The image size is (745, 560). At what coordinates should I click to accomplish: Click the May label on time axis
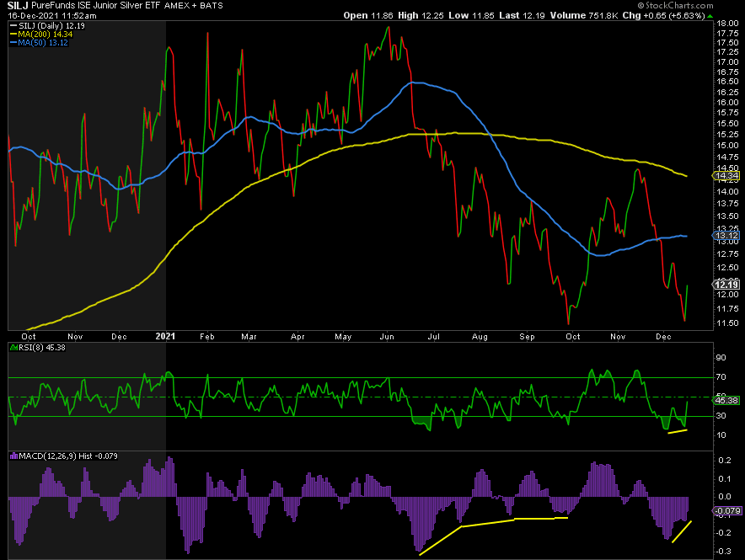click(343, 337)
